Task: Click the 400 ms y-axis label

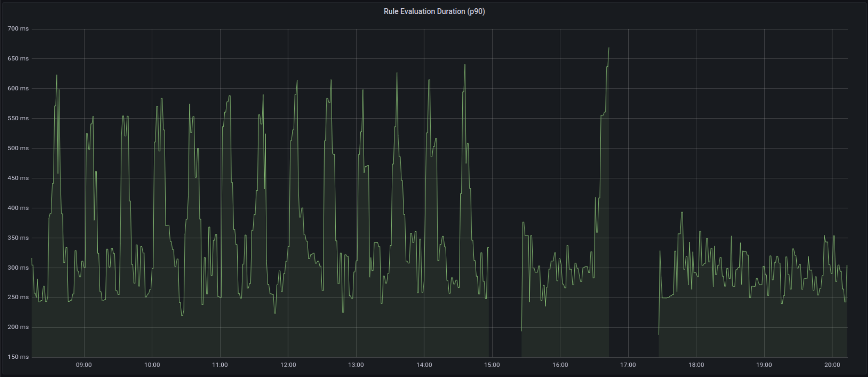Action: tap(18, 208)
